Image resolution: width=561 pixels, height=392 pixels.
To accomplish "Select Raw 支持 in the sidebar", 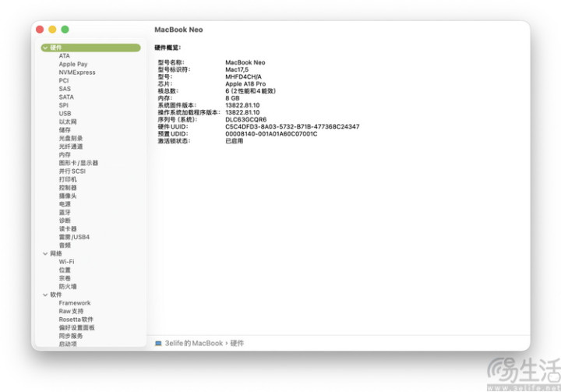I will (71, 311).
